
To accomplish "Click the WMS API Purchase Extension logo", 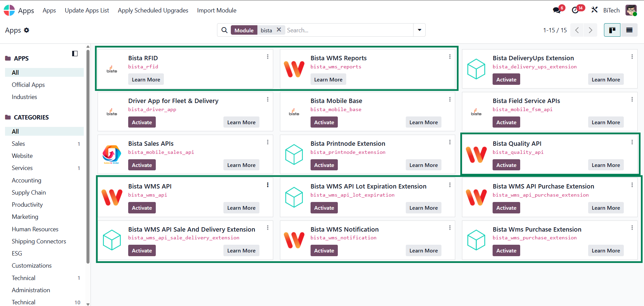I will (476, 197).
